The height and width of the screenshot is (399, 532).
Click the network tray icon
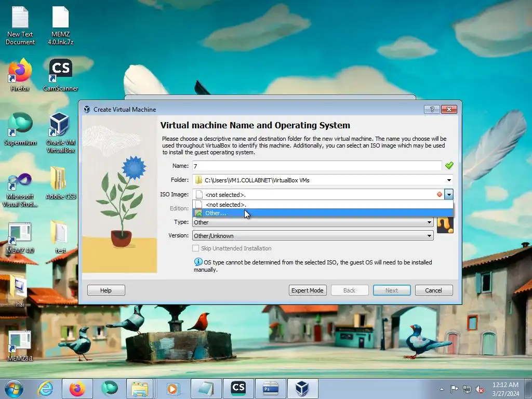click(x=467, y=389)
